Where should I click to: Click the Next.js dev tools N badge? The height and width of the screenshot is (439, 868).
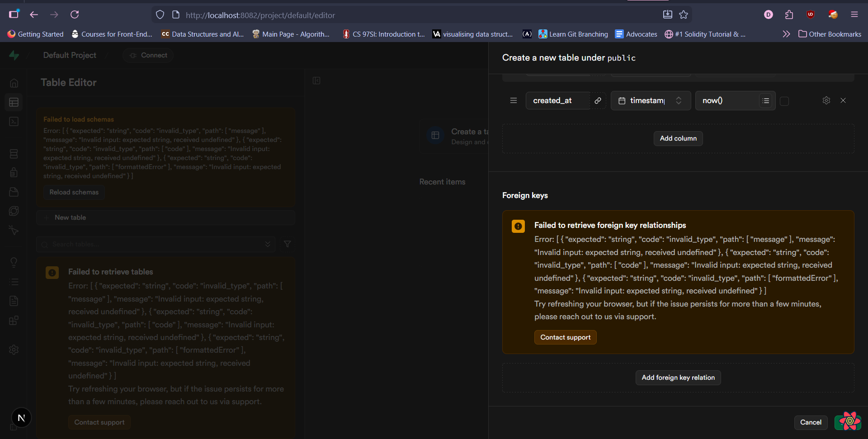tap(21, 418)
